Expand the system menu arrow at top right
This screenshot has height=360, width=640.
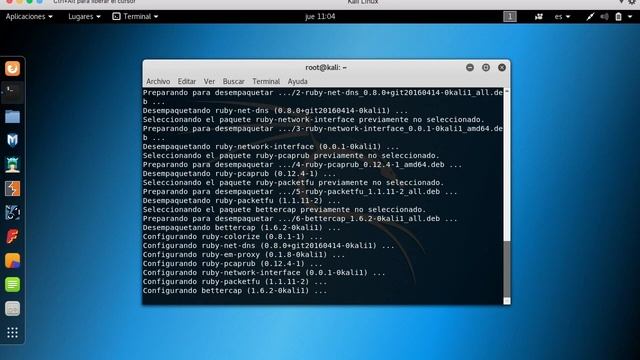[630, 16]
